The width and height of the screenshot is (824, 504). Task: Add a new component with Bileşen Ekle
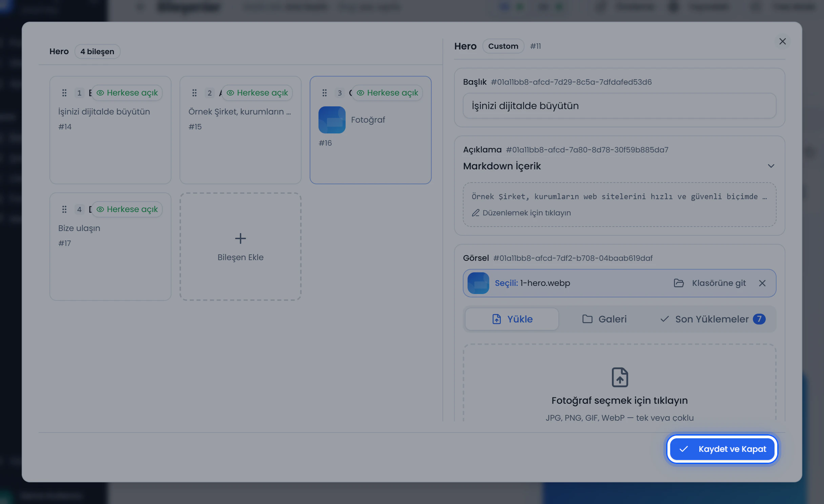pos(241,247)
